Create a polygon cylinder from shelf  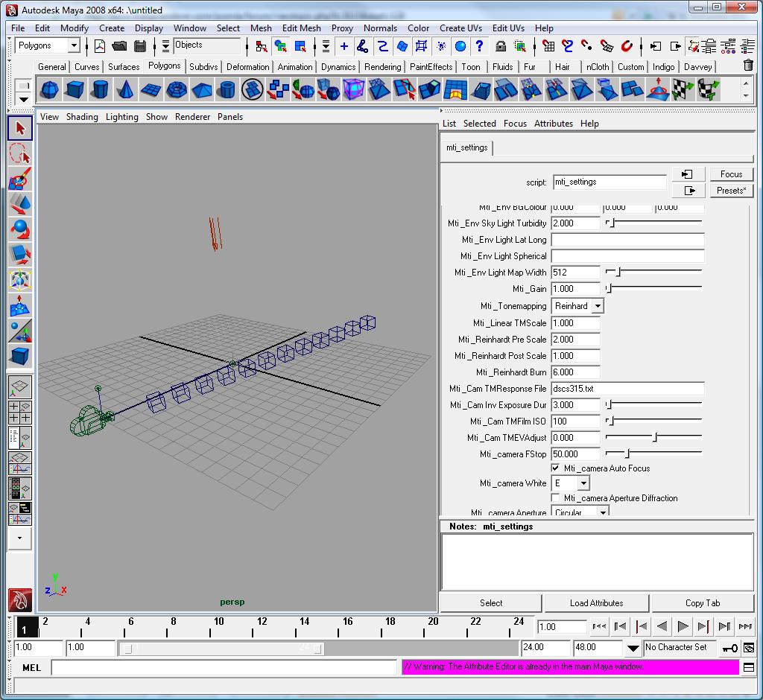100,89
